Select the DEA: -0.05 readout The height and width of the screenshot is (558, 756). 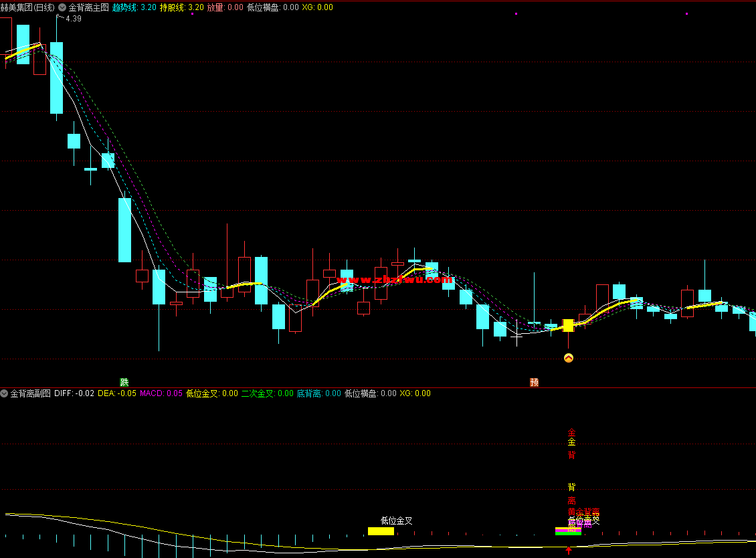(117, 393)
